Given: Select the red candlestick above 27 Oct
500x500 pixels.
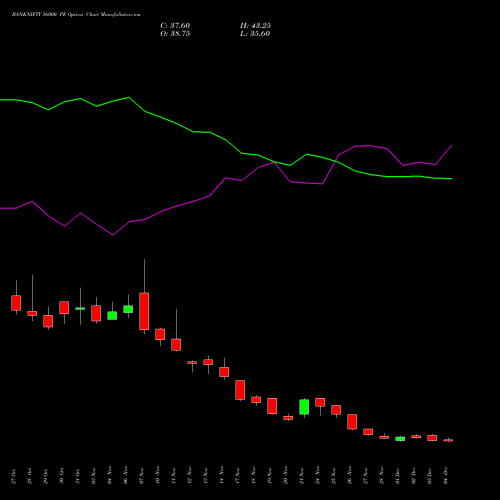Looking at the screenshot, I should [x=16, y=303].
